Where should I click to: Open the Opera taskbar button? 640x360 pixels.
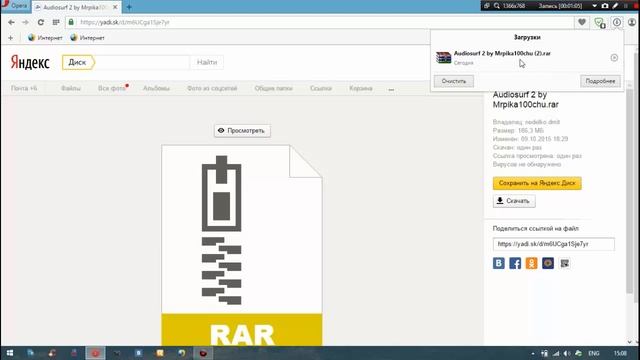click(x=95, y=353)
